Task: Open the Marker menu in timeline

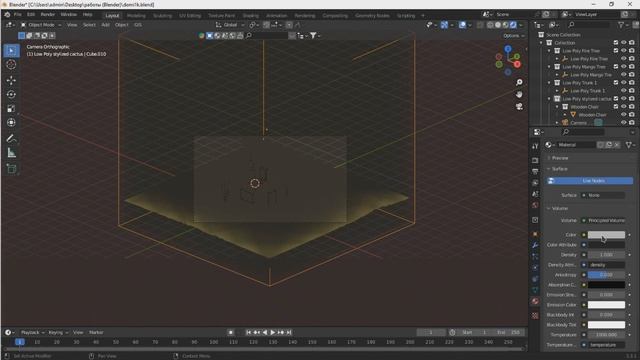Action: click(x=96, y=333)
